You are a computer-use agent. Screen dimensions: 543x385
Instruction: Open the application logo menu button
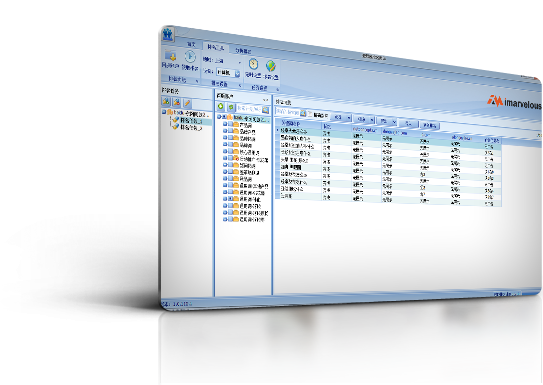pos(168,34)
